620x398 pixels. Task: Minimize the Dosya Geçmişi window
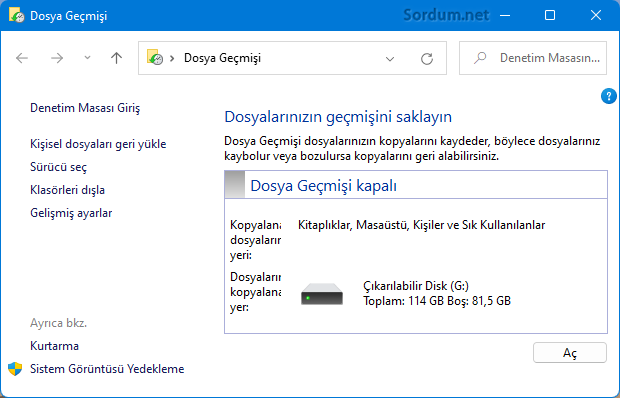tap(505, 15)
